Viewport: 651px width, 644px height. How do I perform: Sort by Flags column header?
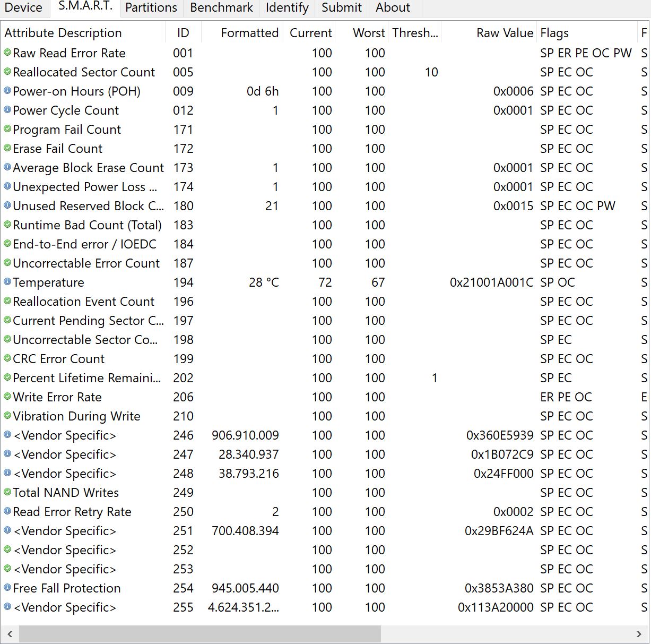586,33
